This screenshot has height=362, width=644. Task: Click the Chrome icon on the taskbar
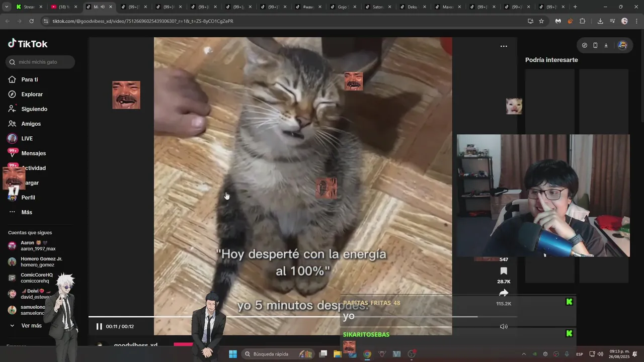click(367, 354)
